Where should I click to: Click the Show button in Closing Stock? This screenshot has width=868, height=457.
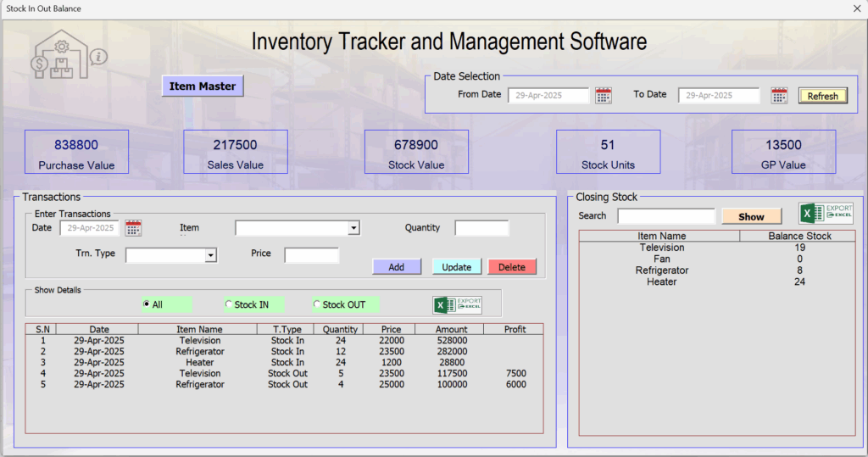click(751, 217)
